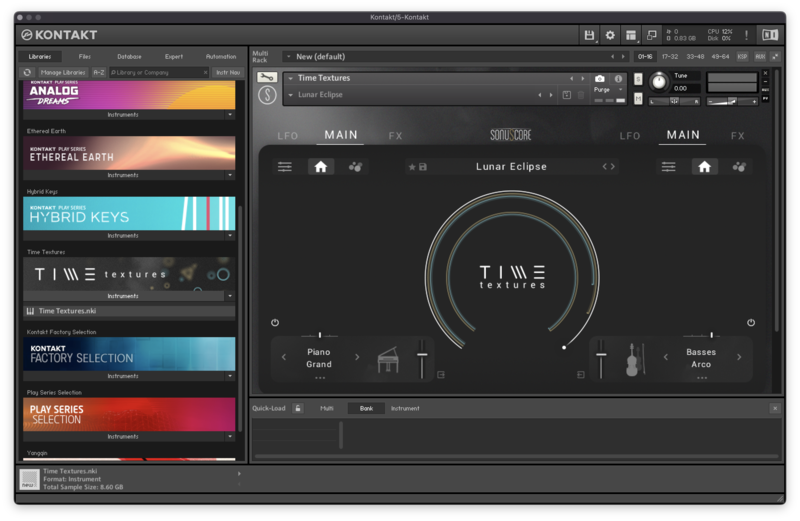Click the left home icon

click(x=321, y=167)
